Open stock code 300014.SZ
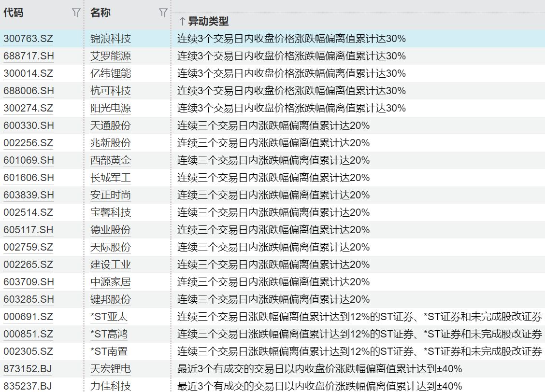Screen dimensions: 545x392 point(28,73)
